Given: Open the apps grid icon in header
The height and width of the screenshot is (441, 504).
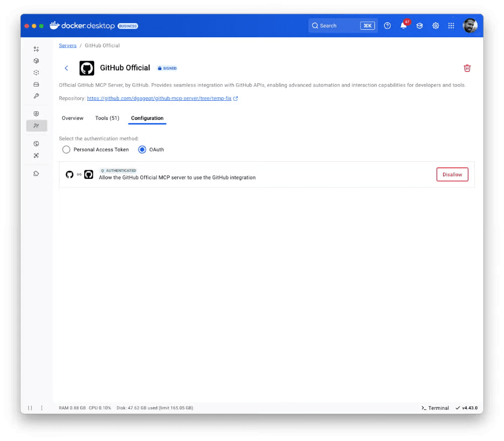Looking at the screenshot, I should pyautogui.click(x=451, y=26).
